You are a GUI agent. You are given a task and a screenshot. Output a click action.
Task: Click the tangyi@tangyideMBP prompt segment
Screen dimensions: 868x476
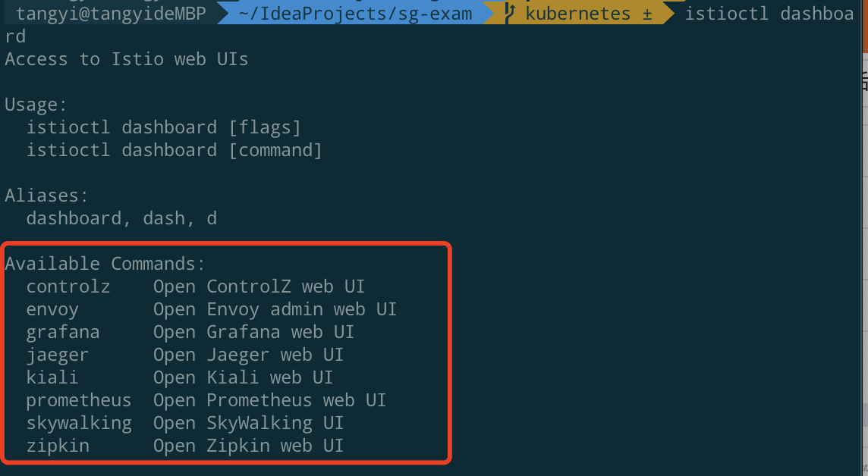tap(111, 14)
